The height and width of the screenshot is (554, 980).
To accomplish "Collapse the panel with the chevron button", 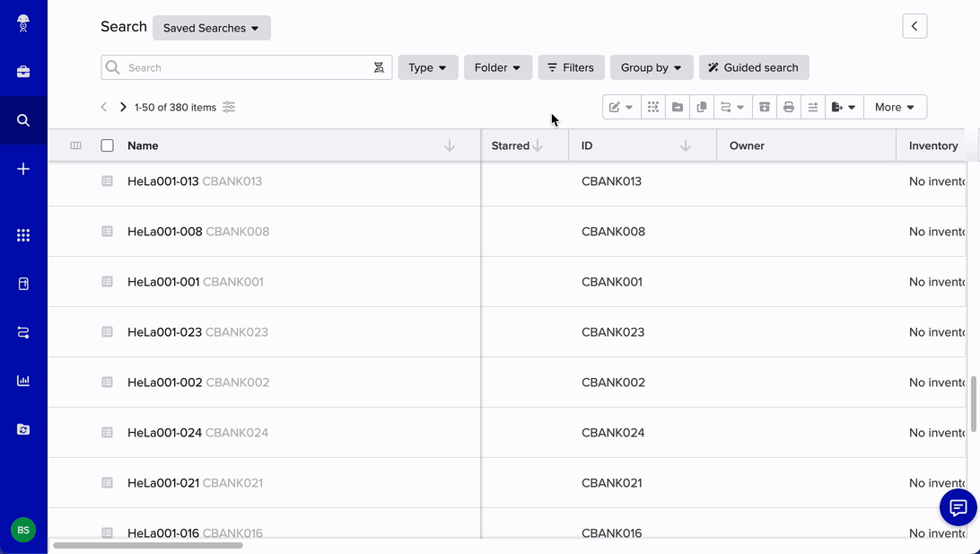I will [x=914, y=26].
